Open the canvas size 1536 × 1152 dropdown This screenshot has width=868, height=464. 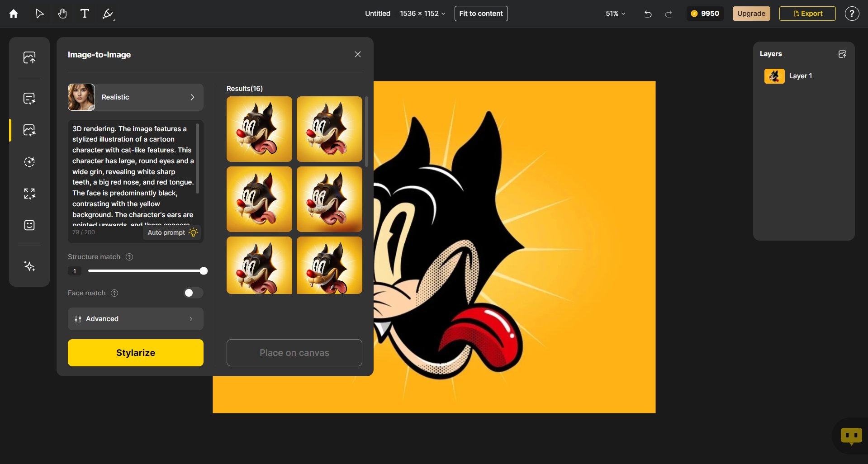click(422, 14)
